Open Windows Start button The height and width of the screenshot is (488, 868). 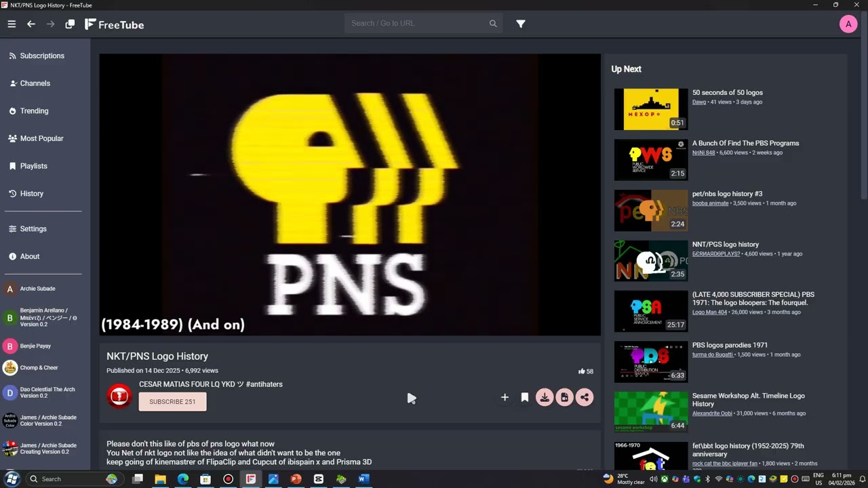pos(12,479)
